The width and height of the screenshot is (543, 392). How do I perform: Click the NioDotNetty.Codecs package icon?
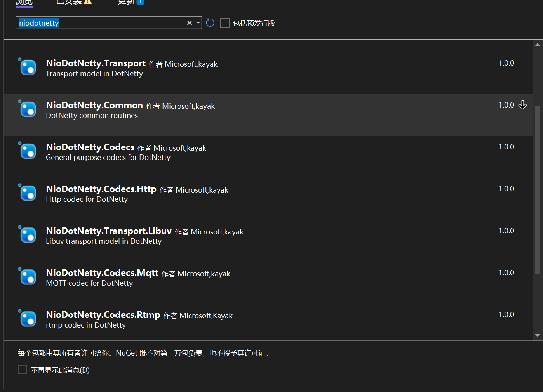[28, 151]
